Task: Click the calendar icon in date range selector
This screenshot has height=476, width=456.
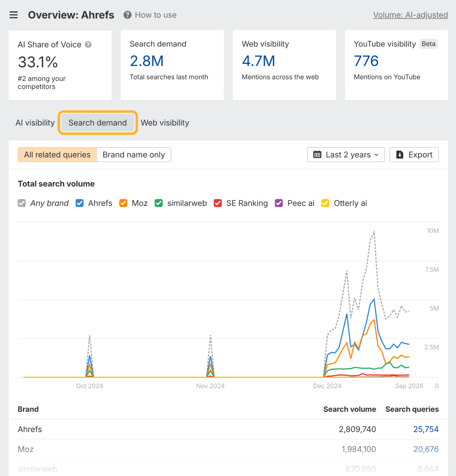Action: (317, 155)
